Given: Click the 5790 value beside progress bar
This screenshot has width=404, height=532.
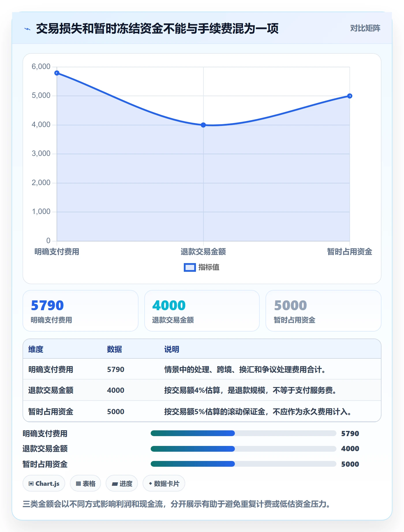Looking at the screenshot, I should coord(350,434).
